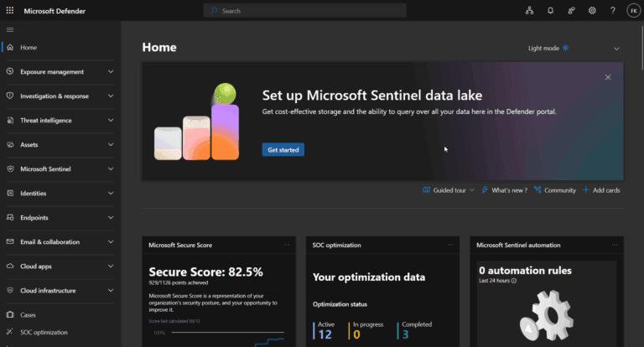The height and width of the screenshot is (347, 644).
Task: Open the tenant organization icon in header
Action: point(529,11)
